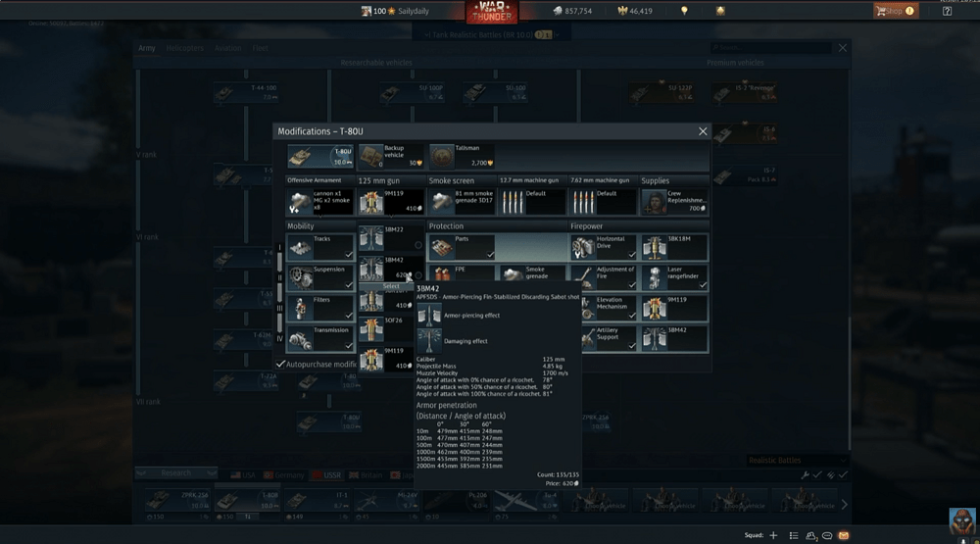Screen dimensions: 980x544
Task: Open the mail icon in bottom bar
Action: [x=843, y=536]
